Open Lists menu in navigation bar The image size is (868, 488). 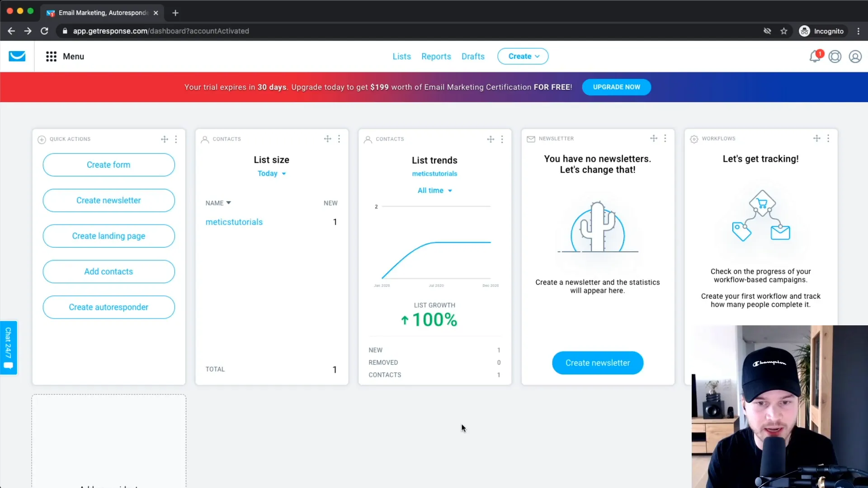pos(401,56)
